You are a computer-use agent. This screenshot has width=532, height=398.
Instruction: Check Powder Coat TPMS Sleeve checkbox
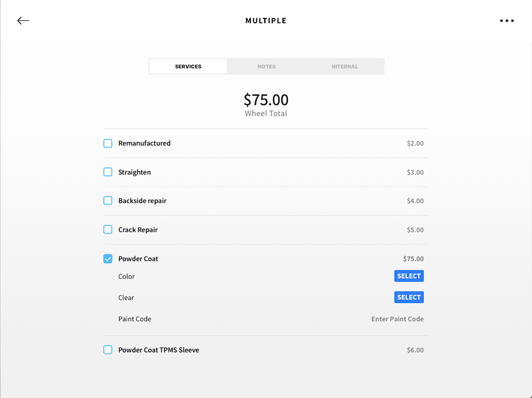[108, 350]
